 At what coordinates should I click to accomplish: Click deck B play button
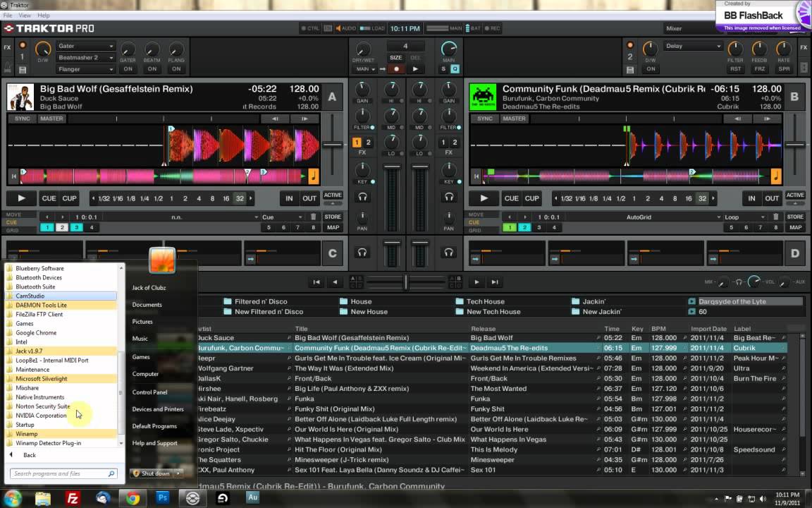tap(484, 198)
